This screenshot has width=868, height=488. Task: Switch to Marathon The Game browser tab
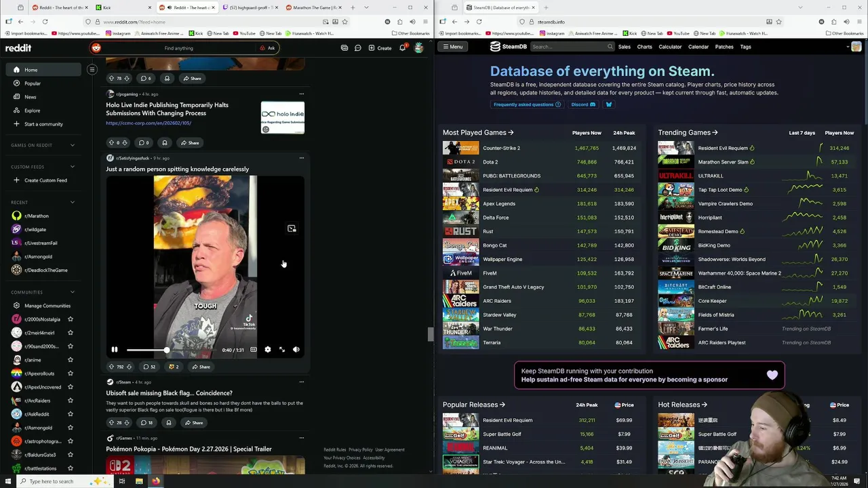tap(313, 7)
